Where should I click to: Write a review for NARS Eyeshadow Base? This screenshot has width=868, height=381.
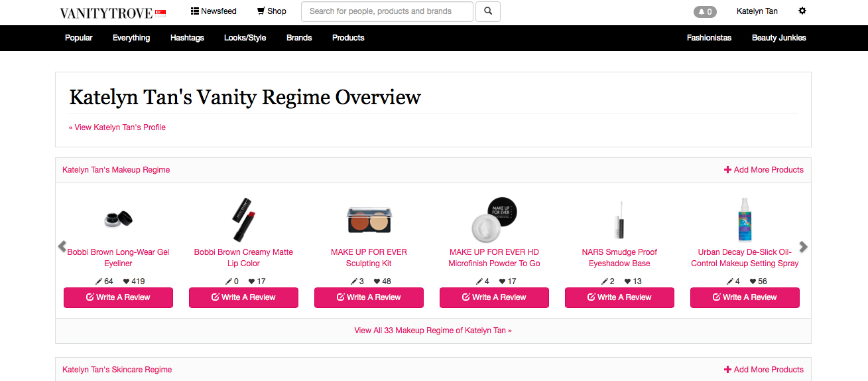pyautogui.click(x=619, y=297)
